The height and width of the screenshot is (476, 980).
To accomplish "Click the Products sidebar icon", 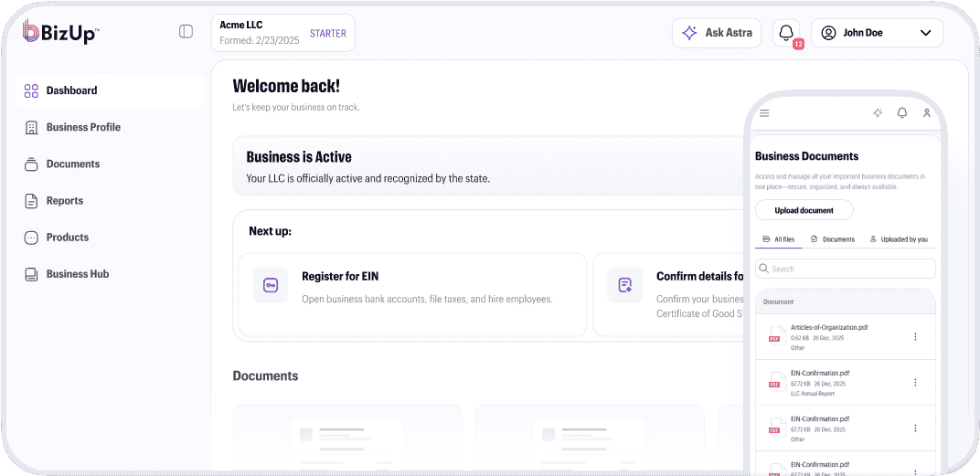I will (x=31, y=238).
